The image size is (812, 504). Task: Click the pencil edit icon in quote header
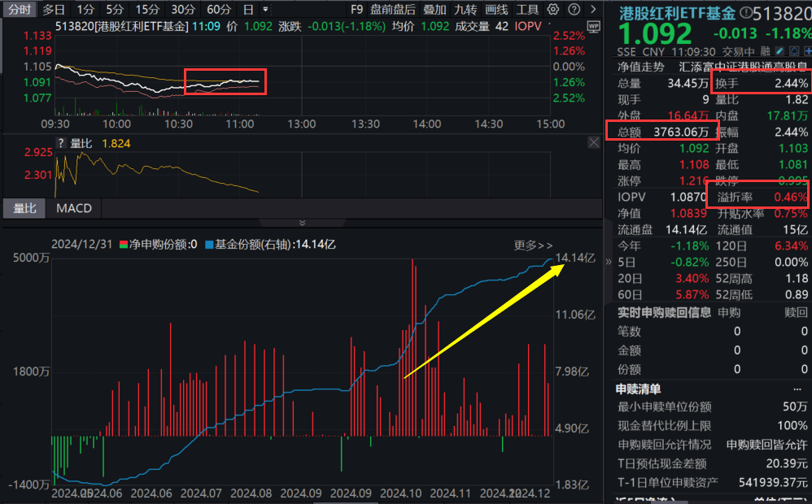tap(780, 52)
